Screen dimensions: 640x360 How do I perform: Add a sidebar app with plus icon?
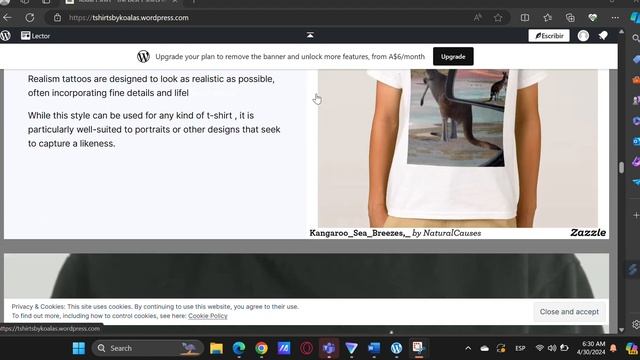(x=636, y=215)
